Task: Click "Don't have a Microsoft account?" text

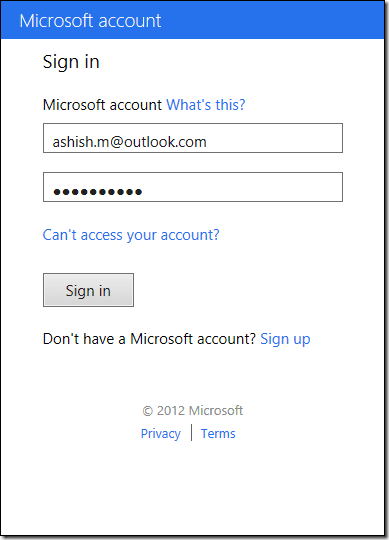Action: [x=149, y=339]
